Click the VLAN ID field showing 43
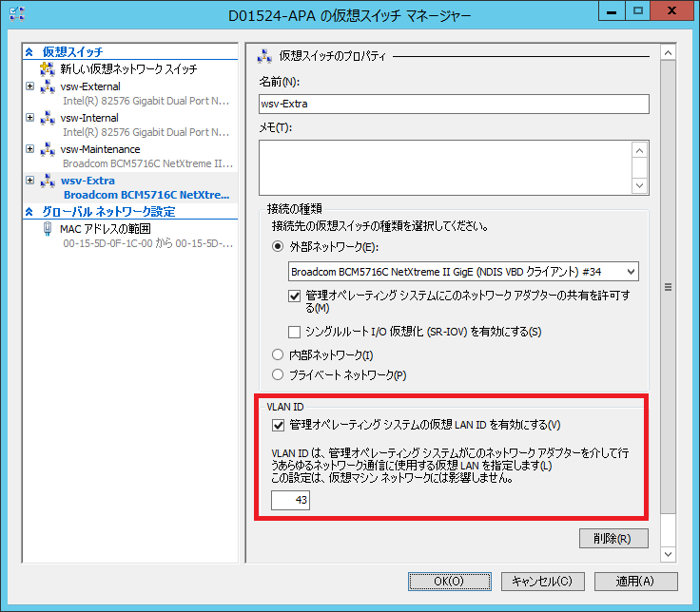This screenshot has height=612, width=700. pos(291,500)
